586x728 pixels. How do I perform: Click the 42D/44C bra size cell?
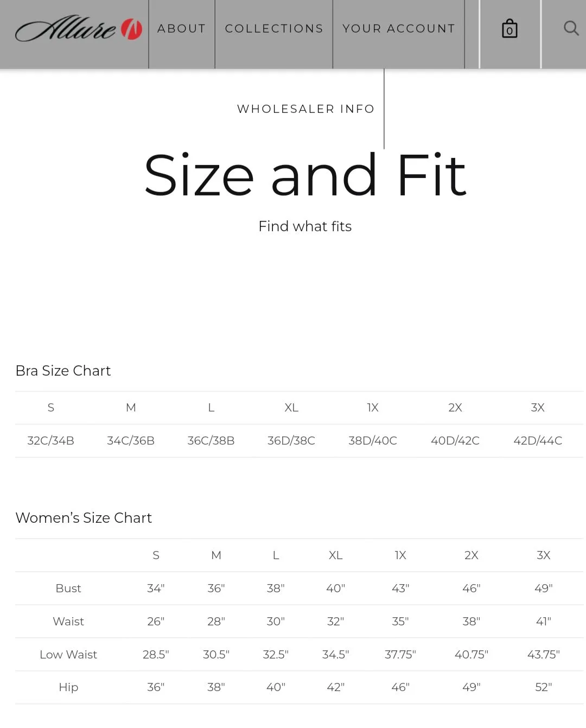(538, 441)
